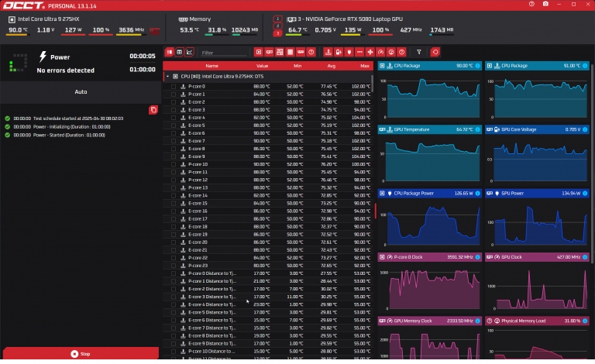Open info for P-core 0 Clock graph
Viewport: 595px width, 364px height.
tap(477, 257)
